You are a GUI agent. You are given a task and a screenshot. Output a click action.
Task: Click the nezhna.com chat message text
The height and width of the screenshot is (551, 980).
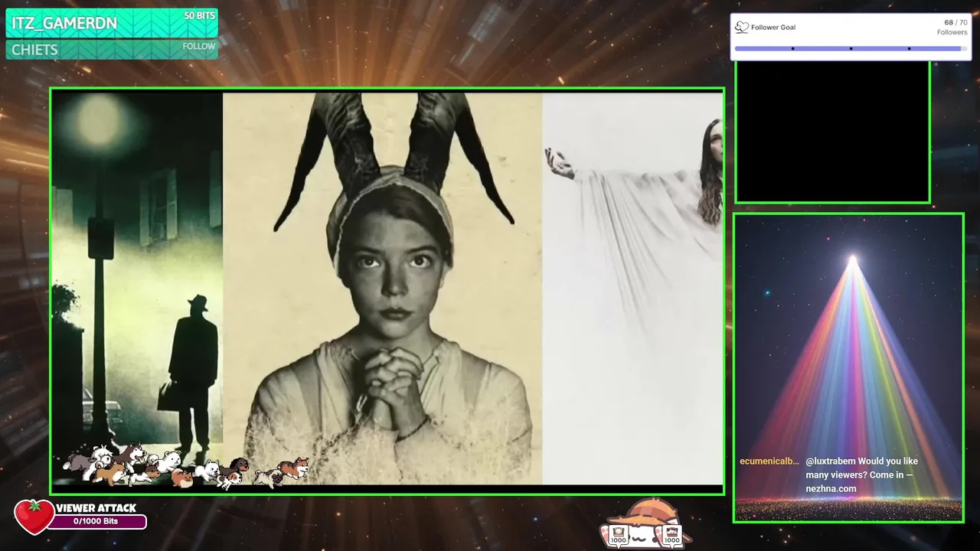pos(861,475)
